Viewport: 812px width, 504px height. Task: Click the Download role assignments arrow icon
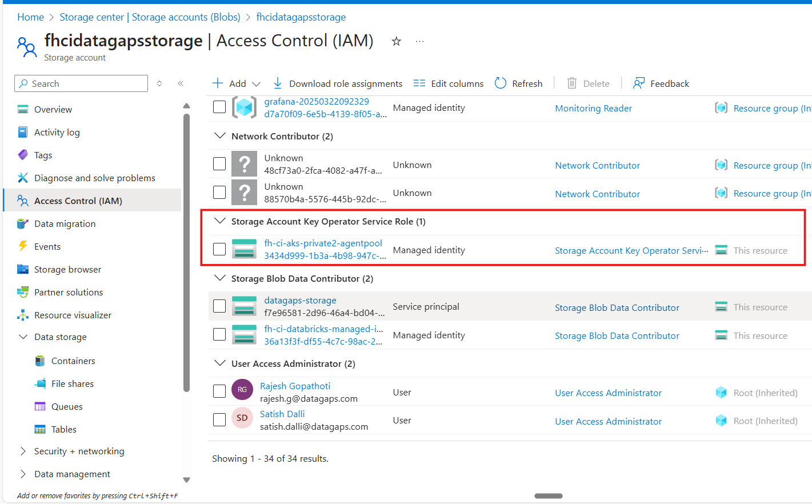pyautogui.click(x=278, y=83)
